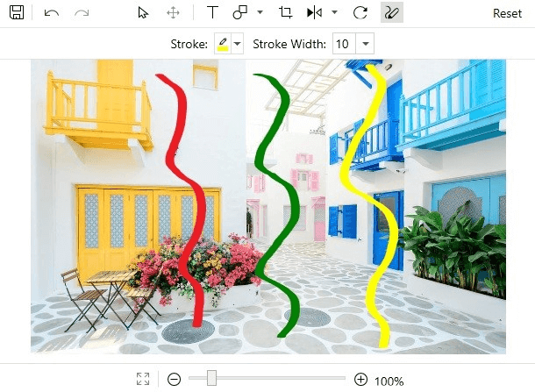Open the Stroke color dropdown arrow

[x=238, y=44]
